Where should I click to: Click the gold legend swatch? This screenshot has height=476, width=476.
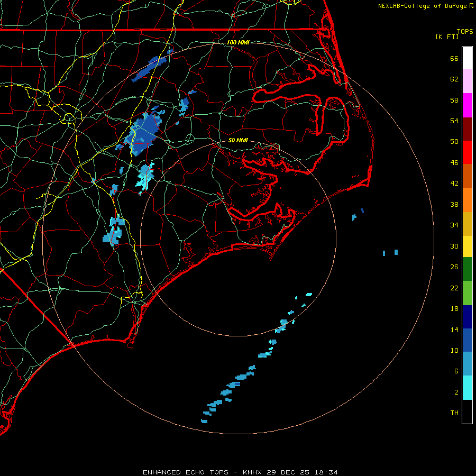point(467,224)
